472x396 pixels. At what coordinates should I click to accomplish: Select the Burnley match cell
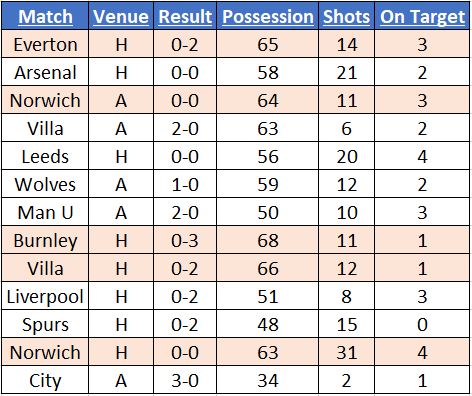pos(45,240)
